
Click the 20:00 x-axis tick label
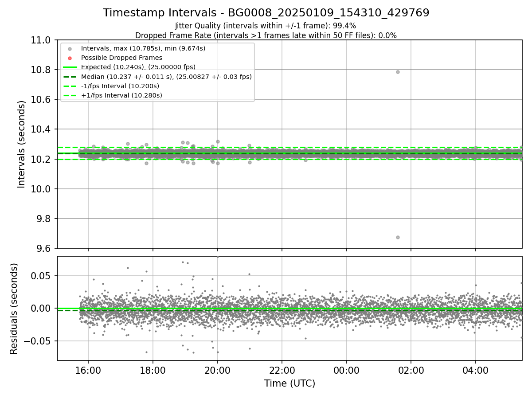click(217, 369)
